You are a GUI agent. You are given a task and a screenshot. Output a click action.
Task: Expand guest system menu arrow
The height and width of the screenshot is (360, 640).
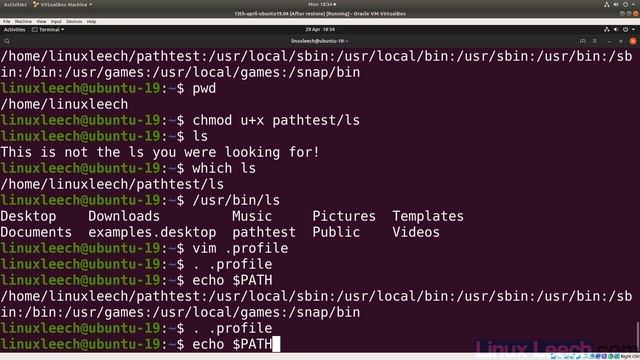click(633, 29)
